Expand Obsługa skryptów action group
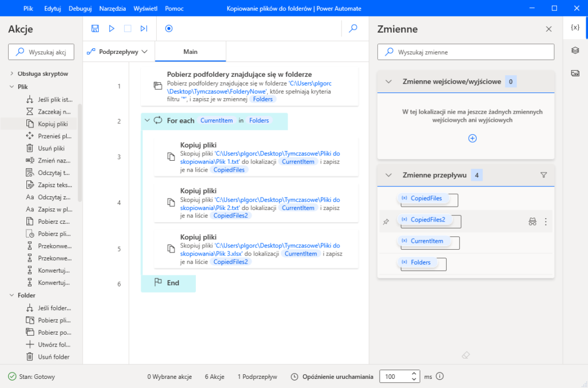Image resolution: width=588 pixels, height=388 pixels. (12, 73)
